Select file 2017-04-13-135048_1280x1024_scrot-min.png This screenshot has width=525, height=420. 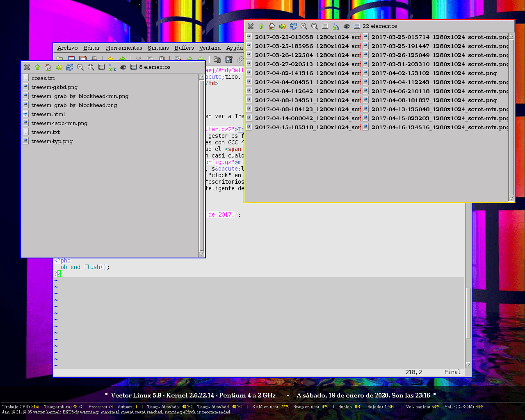click(435, 109)
